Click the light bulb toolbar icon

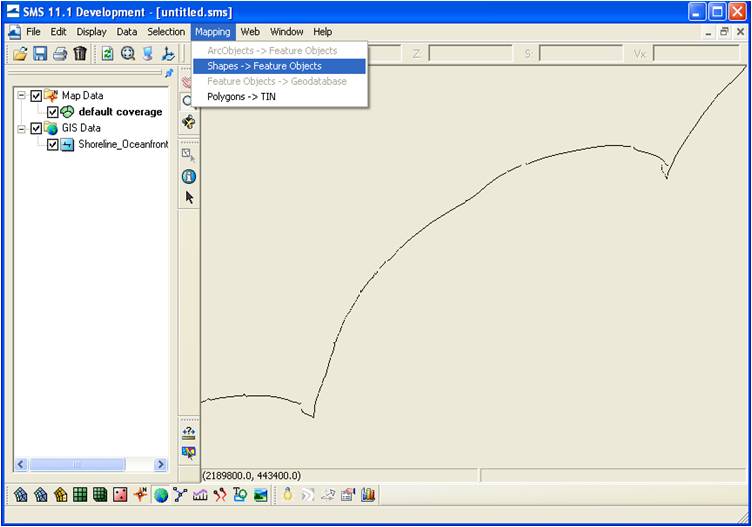tap(288, 494)
